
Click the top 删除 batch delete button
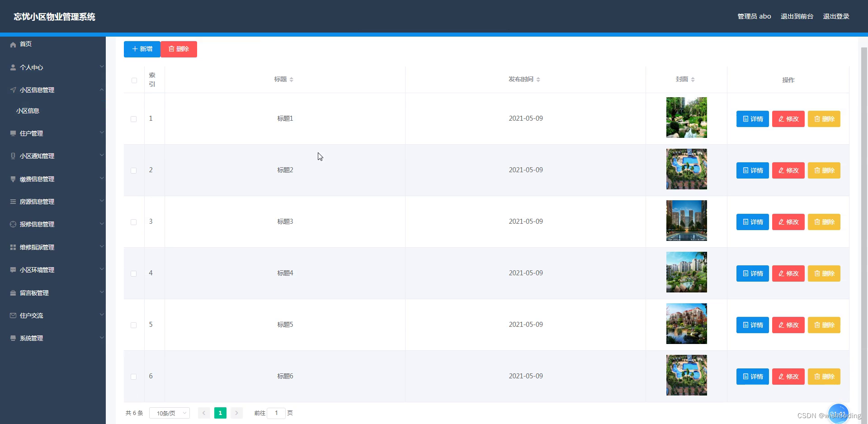click(179, 49)
